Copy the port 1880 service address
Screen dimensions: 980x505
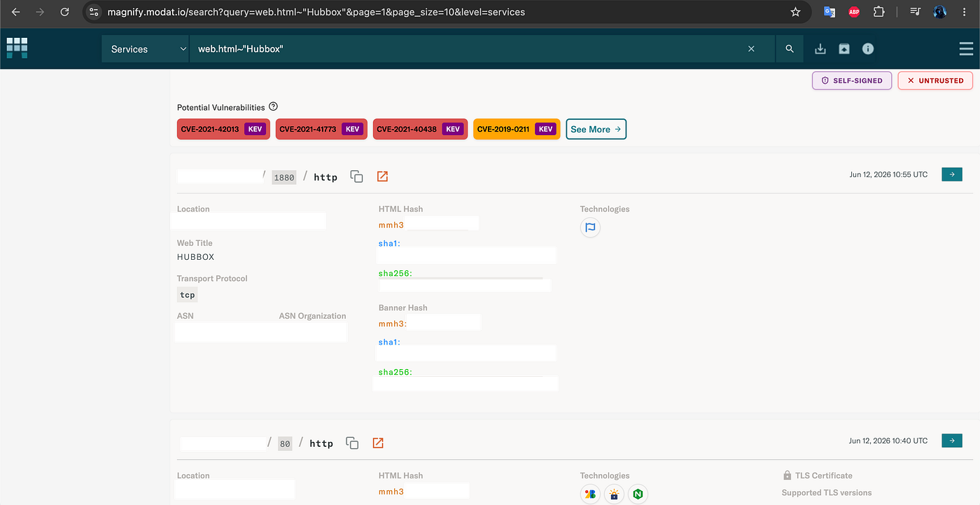[x=357, y=177]
